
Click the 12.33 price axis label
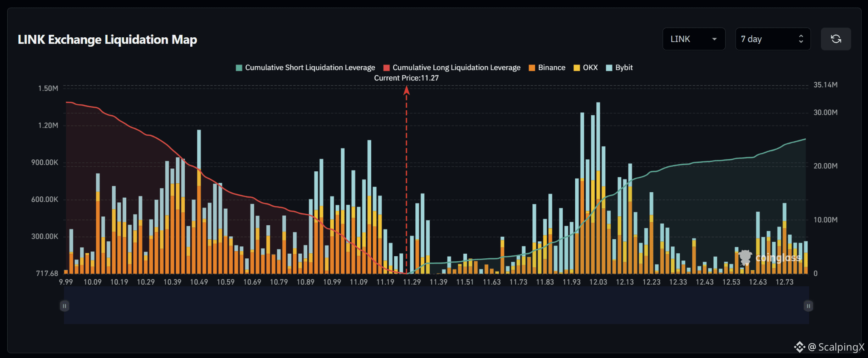678,282
